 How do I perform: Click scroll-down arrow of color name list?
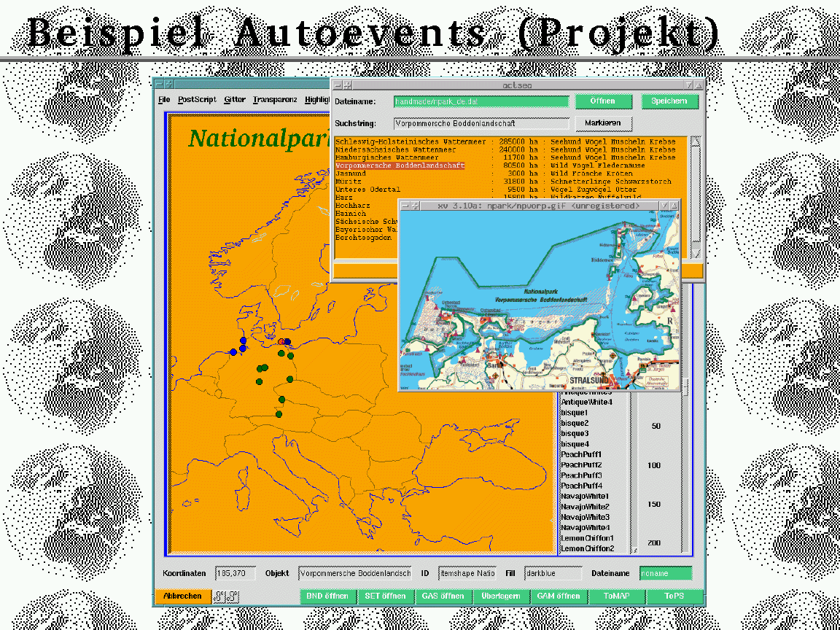point(634,549)
